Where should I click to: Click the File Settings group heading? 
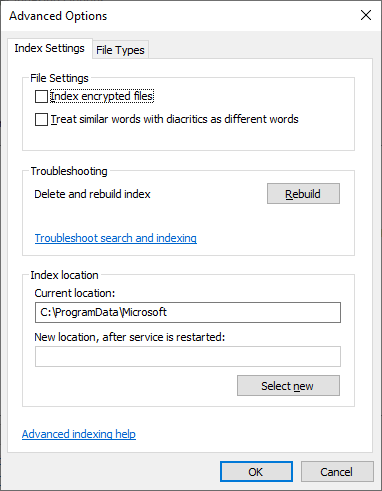pyautogui.click(x=59, y=78)
